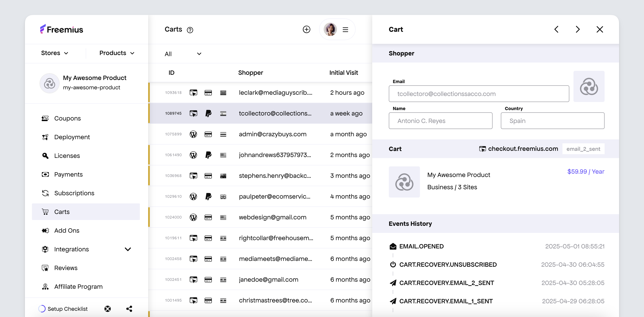The height and width of the screenshot is (317, 644).
Task: Click the Country field showing Spain
Action: pos(553,121)
